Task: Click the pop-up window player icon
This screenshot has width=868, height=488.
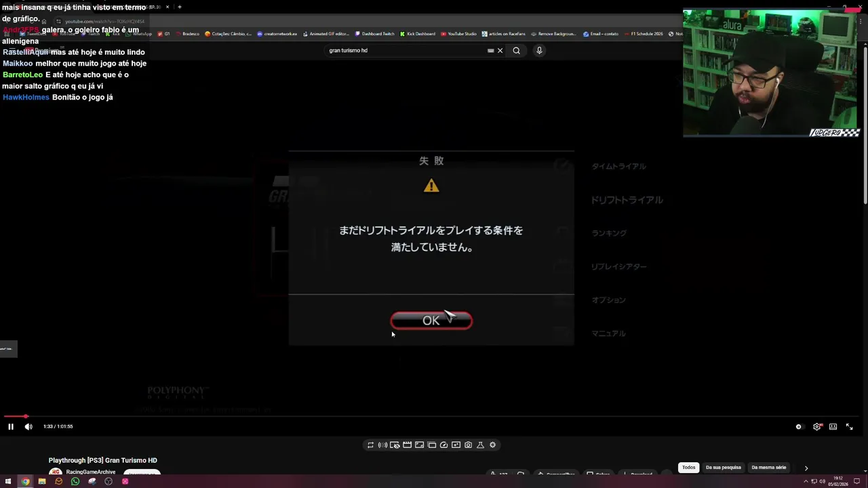Action: pyautogui.click(x=431, y=445)
